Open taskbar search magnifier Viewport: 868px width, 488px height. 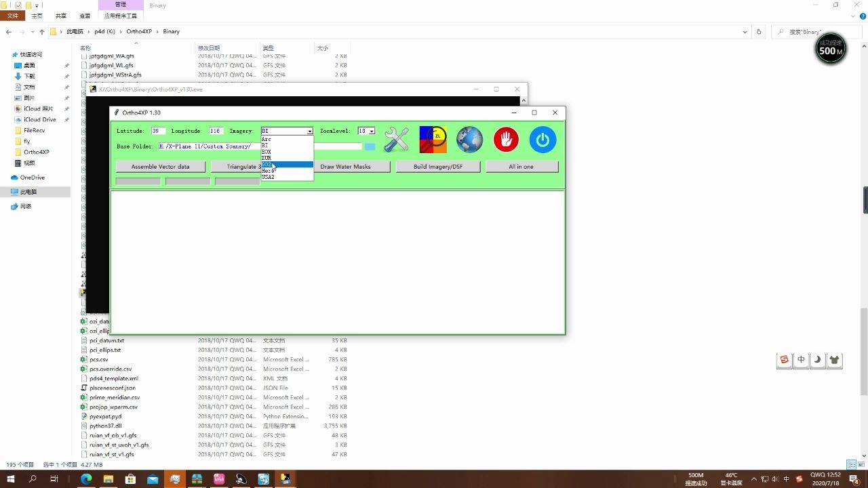pos(33,479)
